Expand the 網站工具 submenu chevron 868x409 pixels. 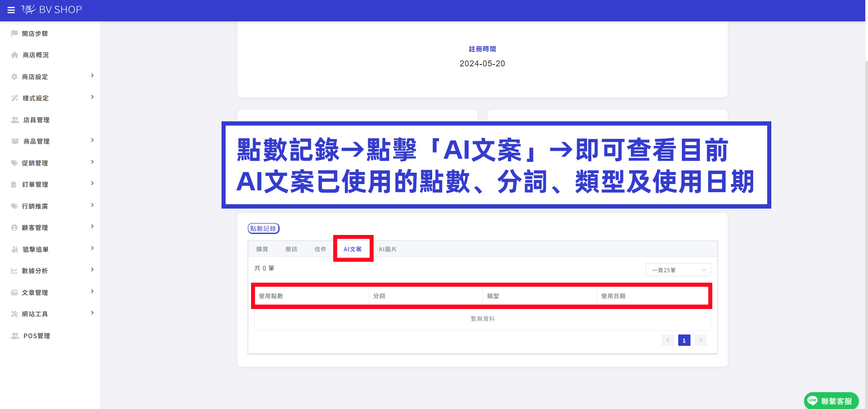point(92,313)
